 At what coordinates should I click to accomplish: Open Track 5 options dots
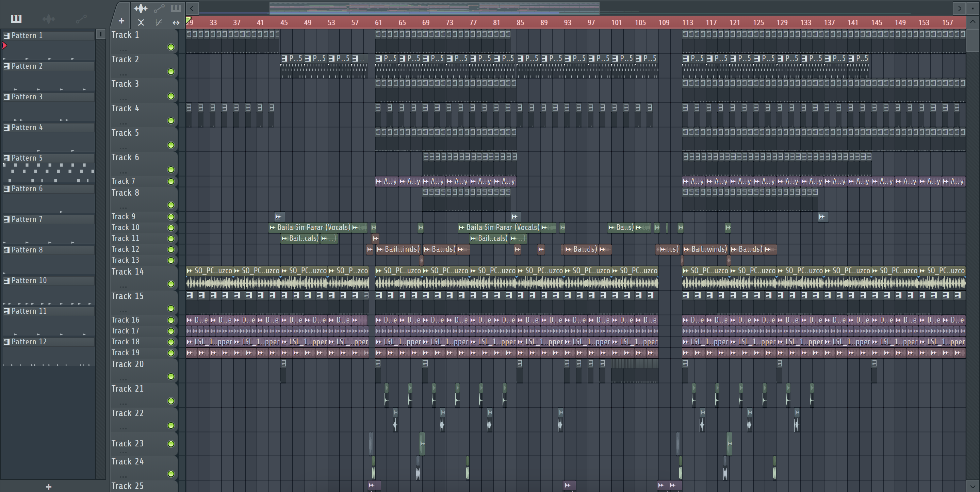122,148
